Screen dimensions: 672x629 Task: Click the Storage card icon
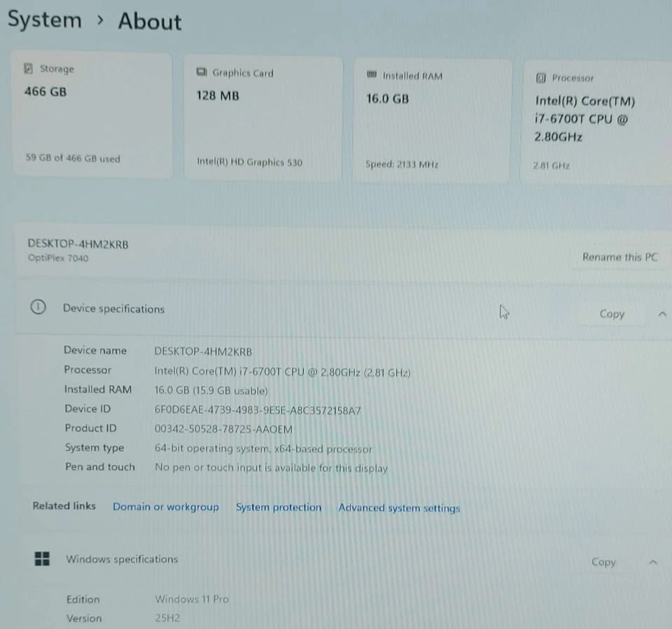point(28,69)
